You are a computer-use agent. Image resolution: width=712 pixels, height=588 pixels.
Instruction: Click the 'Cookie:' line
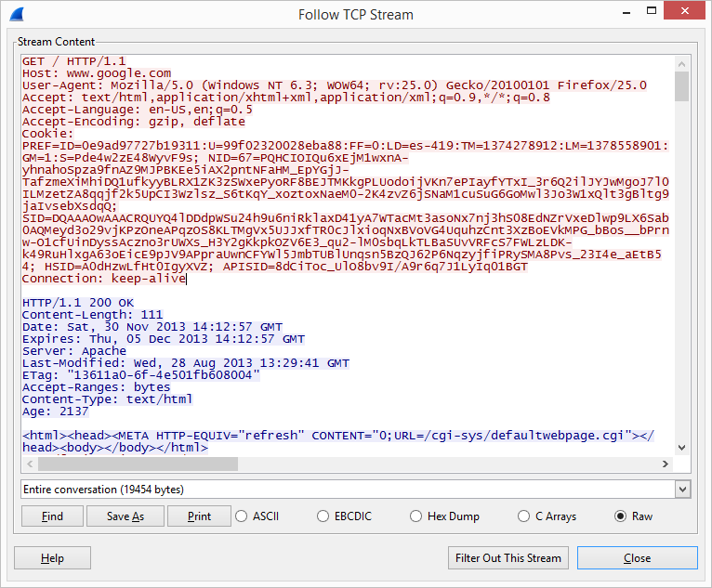[x=47, y=134]
